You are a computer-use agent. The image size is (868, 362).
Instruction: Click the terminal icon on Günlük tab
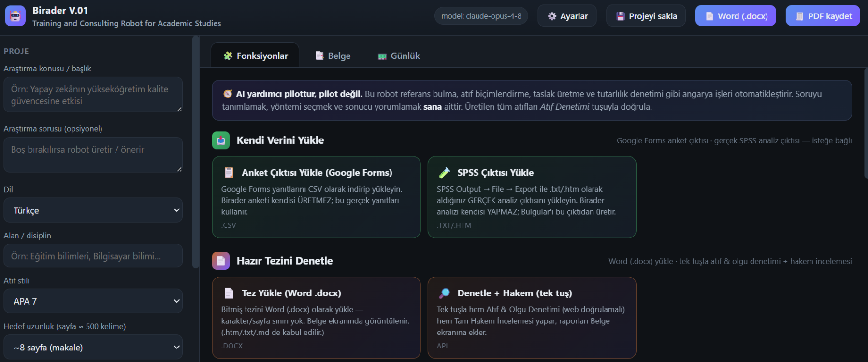pos(382,56)
